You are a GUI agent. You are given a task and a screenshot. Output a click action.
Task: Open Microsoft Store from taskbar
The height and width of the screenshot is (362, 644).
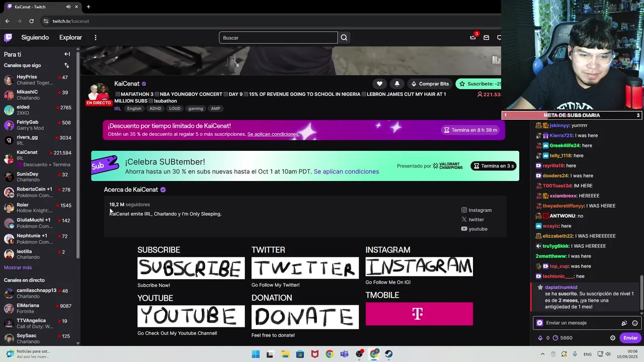pos(300,354)
